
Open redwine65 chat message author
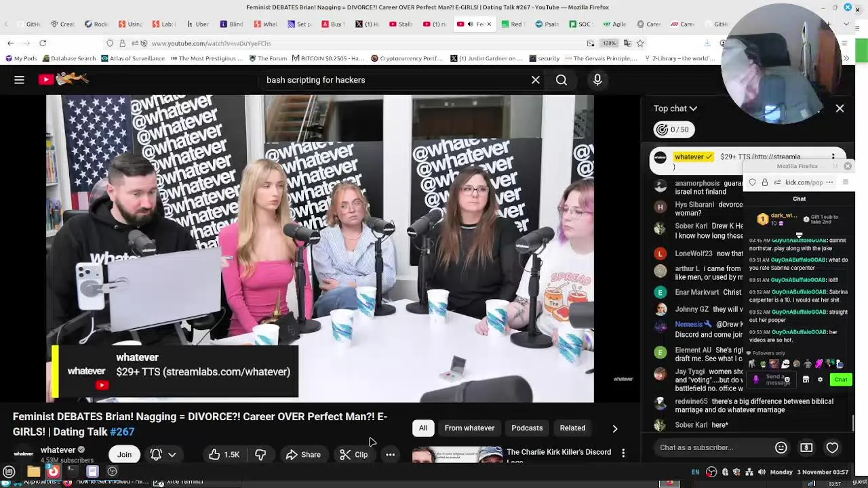[692, 401]
